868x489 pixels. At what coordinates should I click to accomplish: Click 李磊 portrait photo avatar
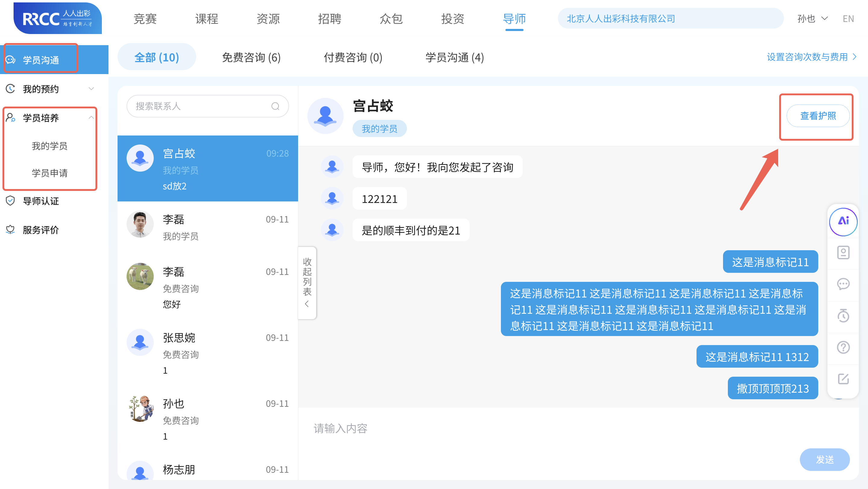[x=140, y=224]
